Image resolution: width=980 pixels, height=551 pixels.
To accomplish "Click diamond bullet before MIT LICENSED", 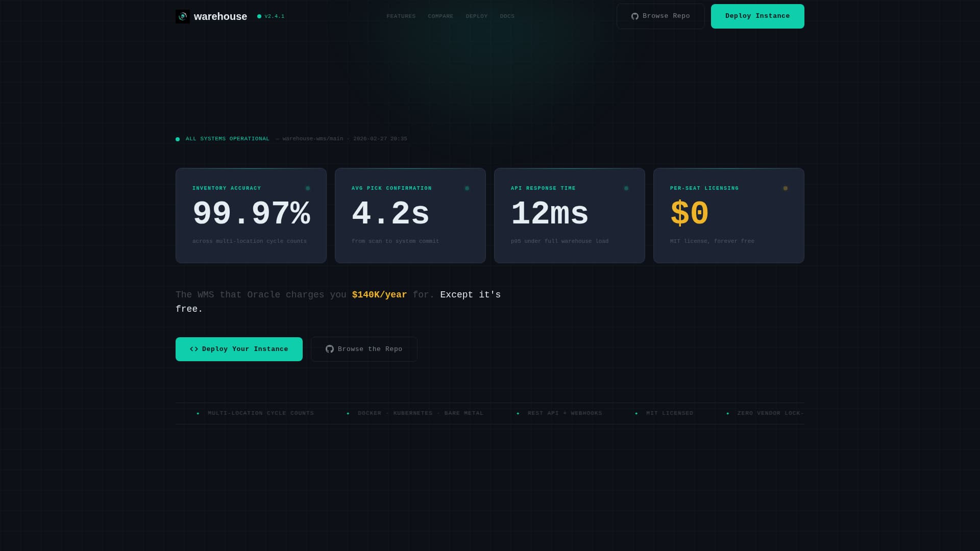I will coord(636,413).
